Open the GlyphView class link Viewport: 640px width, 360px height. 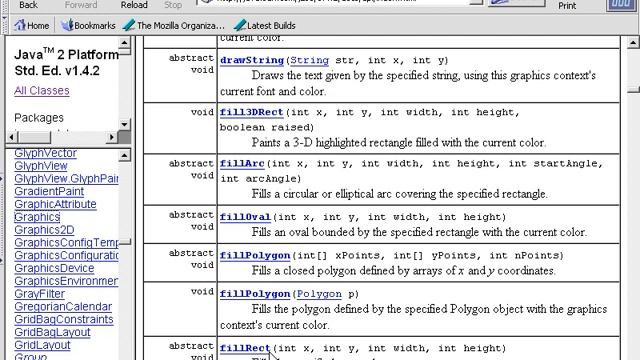coord(41,166)
